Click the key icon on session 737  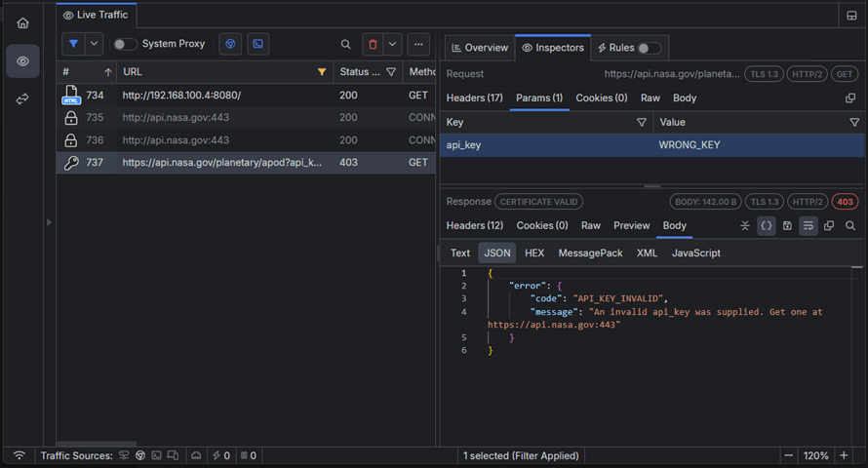click(x=71, y=163)
